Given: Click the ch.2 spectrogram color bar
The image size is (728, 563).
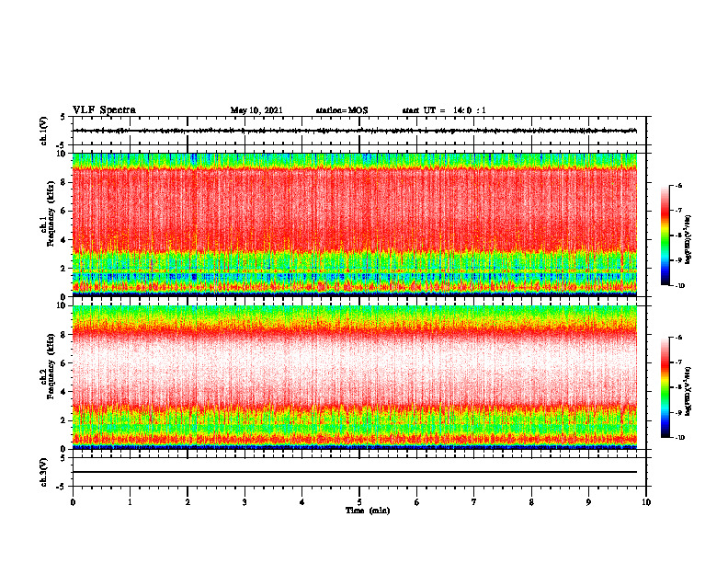Looking at the screenshot, I should [x=665, y=387].
